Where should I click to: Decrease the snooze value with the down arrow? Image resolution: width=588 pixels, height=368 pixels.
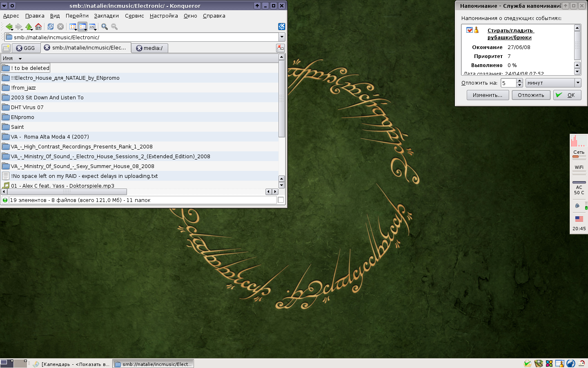519,85
